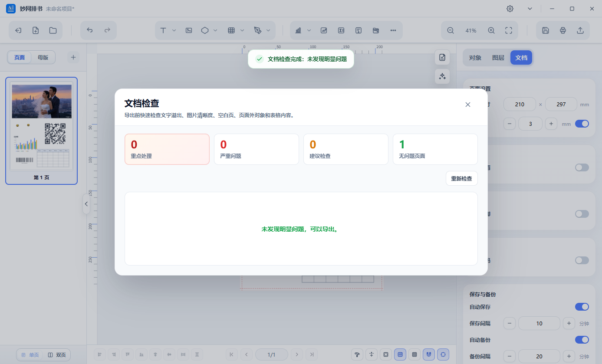Export the document with the upload icon
Viewport: 602px width, 364px height.
coord(580,30)
